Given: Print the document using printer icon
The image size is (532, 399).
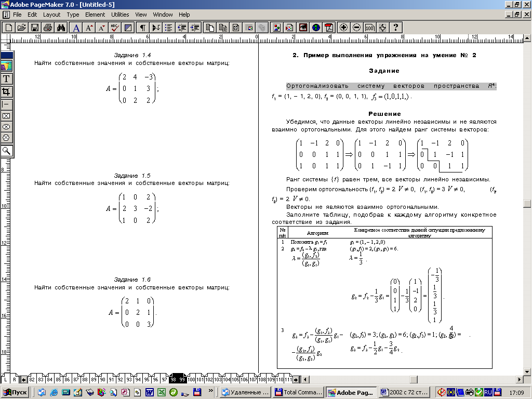Looking at the screenshot, I should (x=47, y=28).
